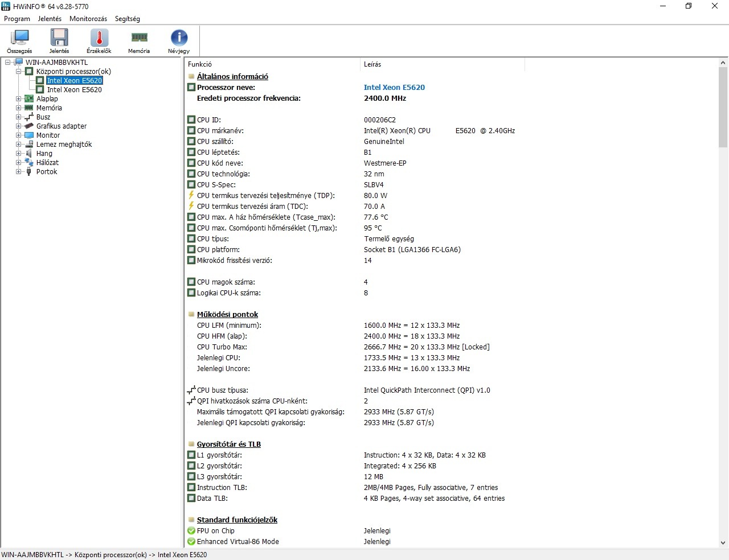The width and height of the screenshot is (729, 560).
Task: Click scrollbar down arrow in details pane
Action: tap(723, 543)
